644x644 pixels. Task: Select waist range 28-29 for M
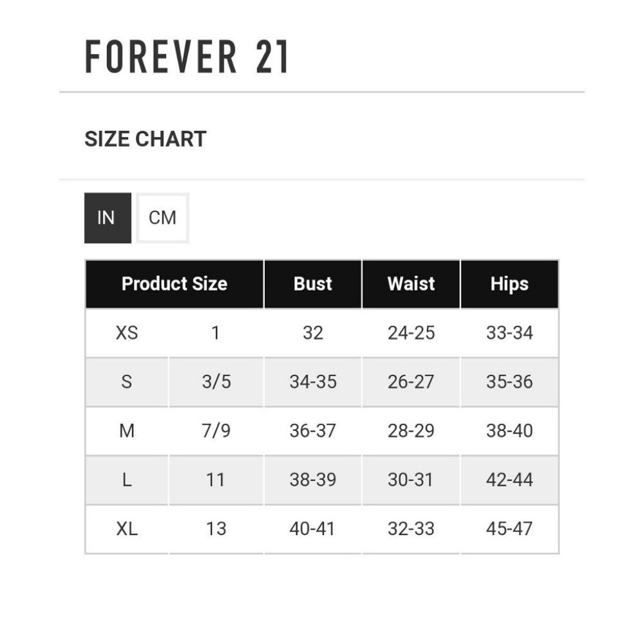click(x=411, y=431)
